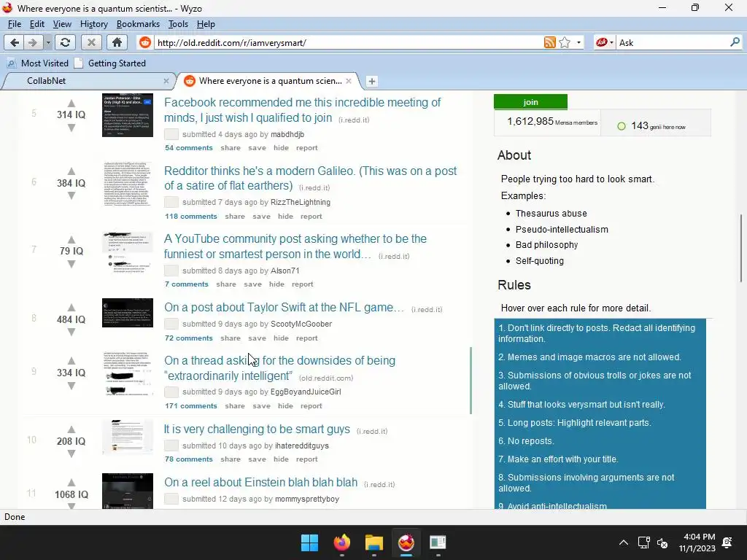Go back with the browser Back arrow
The image size is (747, 560).
click(x=15, y=43)
